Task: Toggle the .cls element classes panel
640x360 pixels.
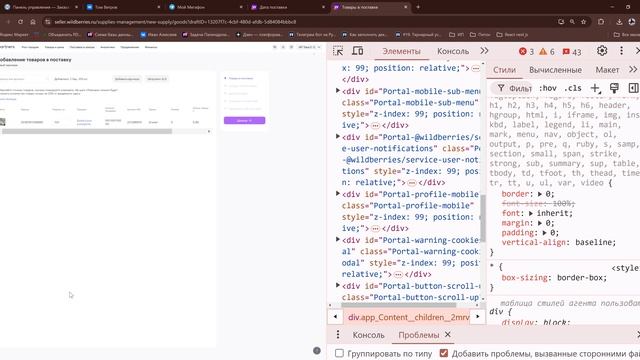Action: point(573,88)
